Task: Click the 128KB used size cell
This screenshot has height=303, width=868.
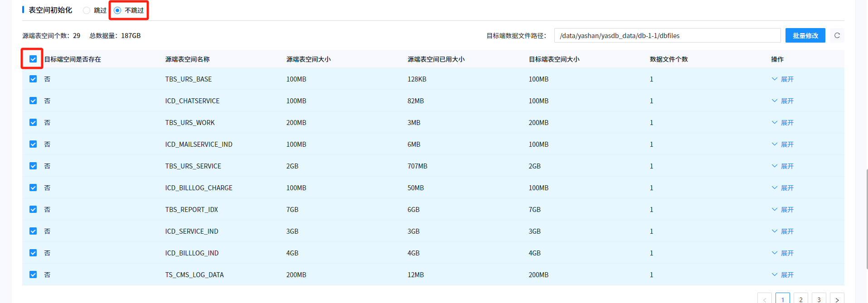Action: click(417, 79)
